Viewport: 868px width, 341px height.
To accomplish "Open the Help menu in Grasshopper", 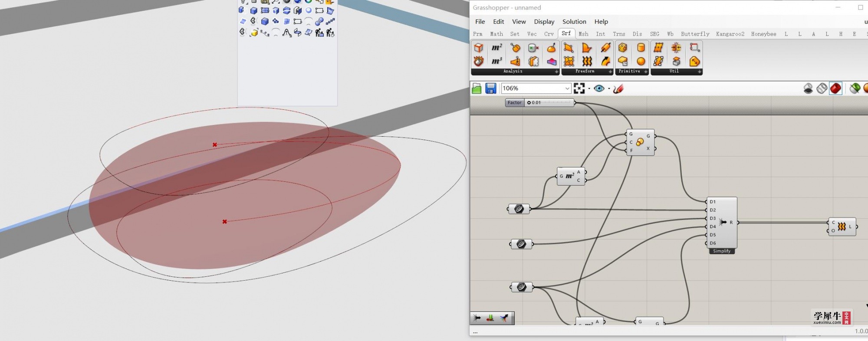I will [x=601, y=22].
